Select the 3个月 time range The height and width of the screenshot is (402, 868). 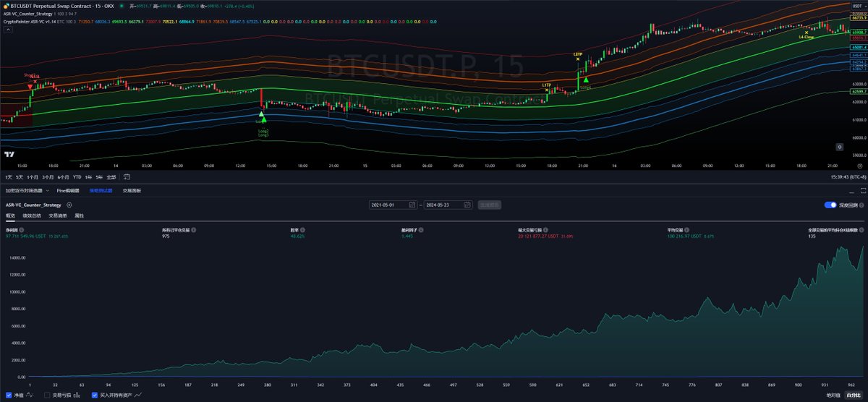pyautogui.click(x=48, y=176)
